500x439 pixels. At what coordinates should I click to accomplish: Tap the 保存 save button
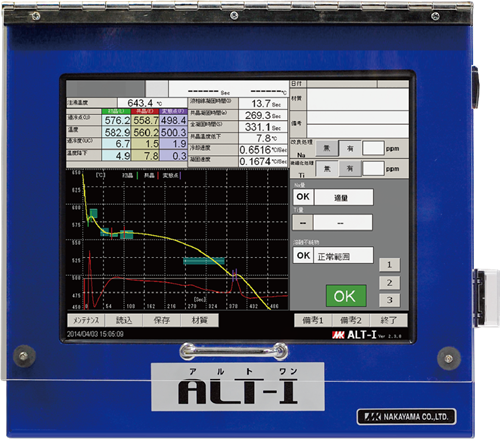point(162,320)
